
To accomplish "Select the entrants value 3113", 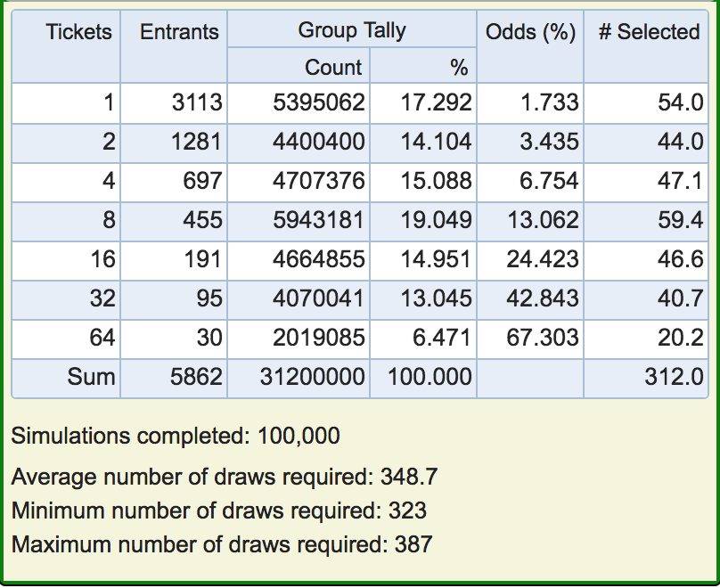I will [197, 102].
